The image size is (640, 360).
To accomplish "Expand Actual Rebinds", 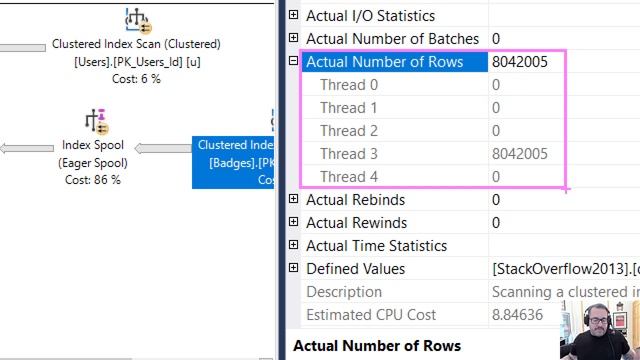I will tap(293, 199).
